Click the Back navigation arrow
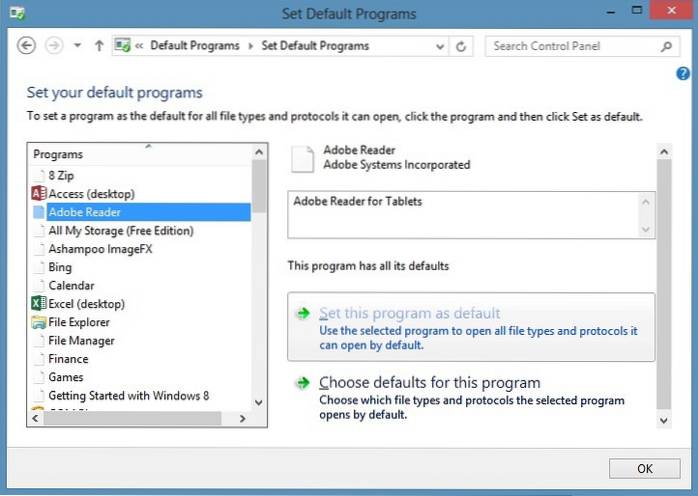Image resolution: width=698 pixels, height=496 pixels. (27, 46)
